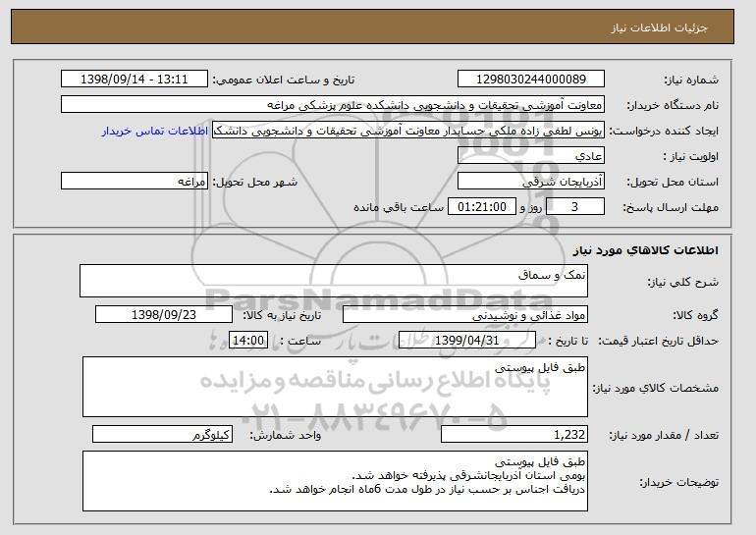Select the مشخصات کالای مورد نیاز text box
The width and height of the screenshot is (756, 535).
[x=335, y=387]
